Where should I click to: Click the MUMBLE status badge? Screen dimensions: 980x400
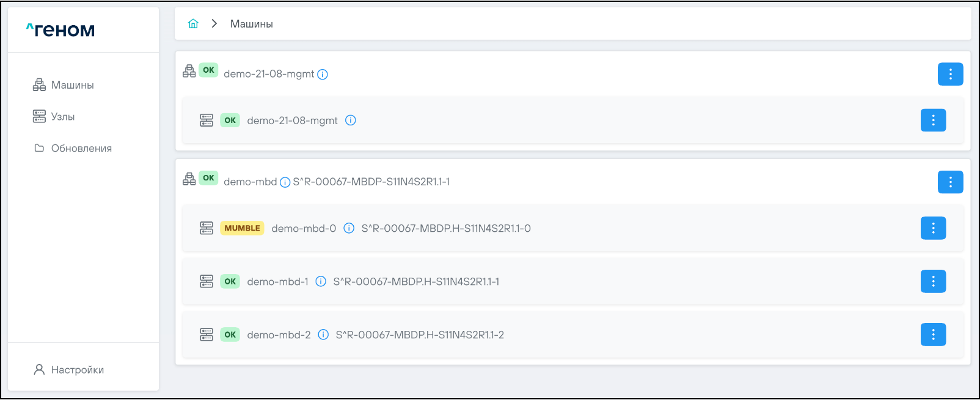242,228
